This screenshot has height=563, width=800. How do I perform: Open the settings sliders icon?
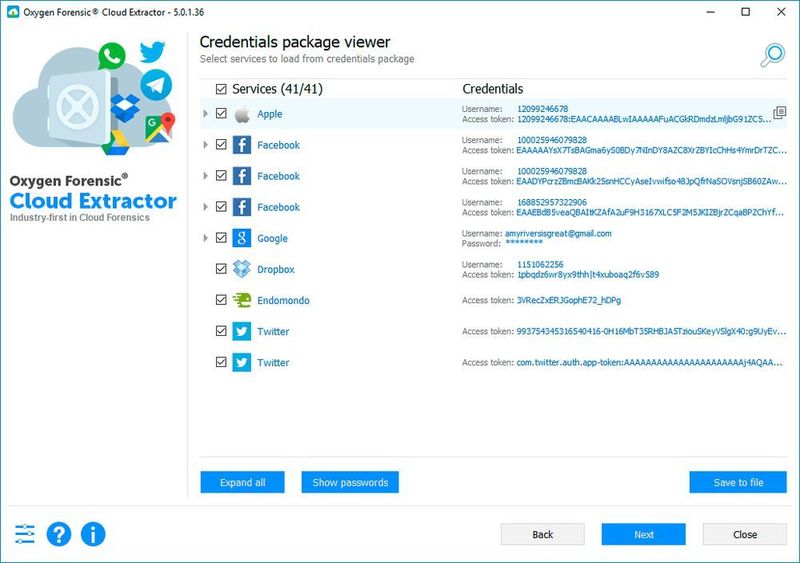click(x=24, y=534)
